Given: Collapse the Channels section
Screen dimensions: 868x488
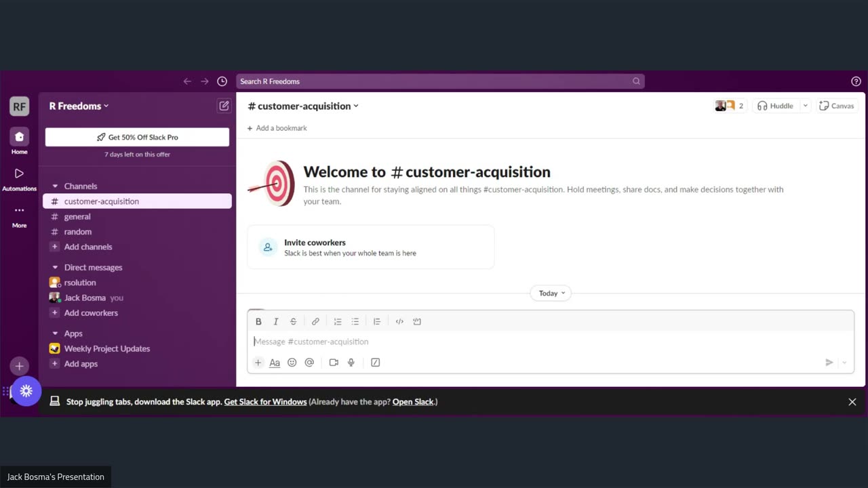Looking at the screenshot, I should 55,186.
